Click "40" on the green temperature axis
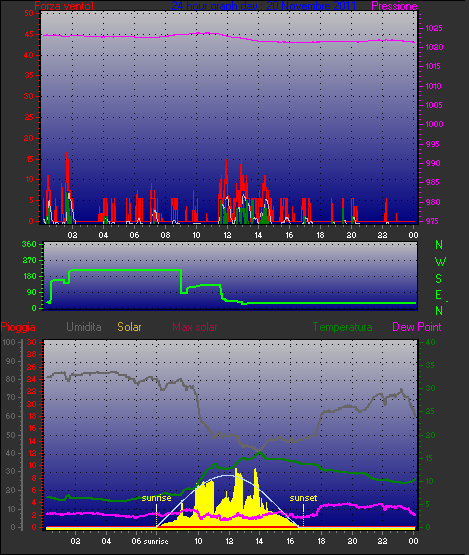Screen dimensions: 469x555 (x=430, y=342)
